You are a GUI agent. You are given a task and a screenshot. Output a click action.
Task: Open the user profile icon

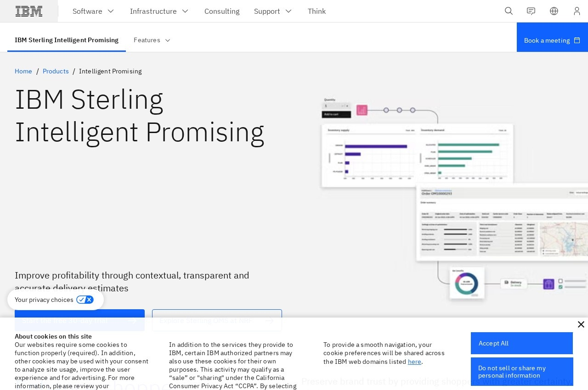tap(577, 11)
